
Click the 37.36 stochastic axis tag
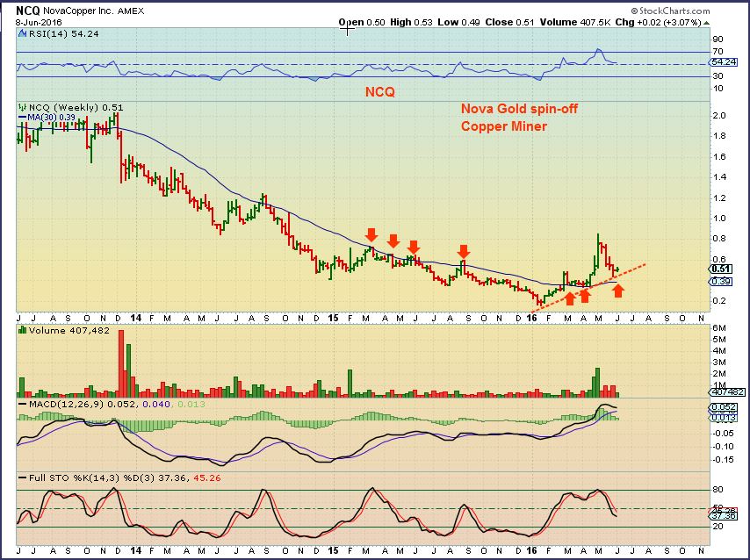point(725,515)
